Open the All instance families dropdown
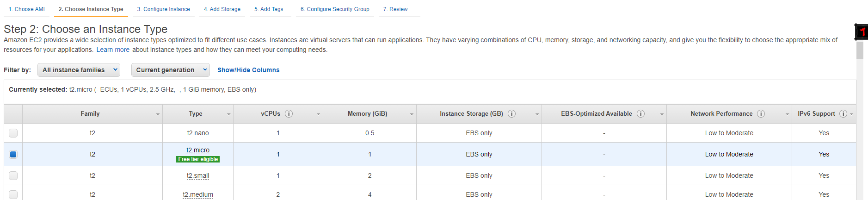868x200 pixels. pos(79,70)
